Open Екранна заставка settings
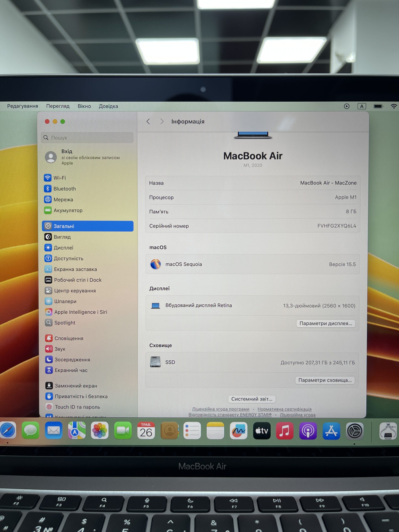399x532 pixels. (71, 269)
